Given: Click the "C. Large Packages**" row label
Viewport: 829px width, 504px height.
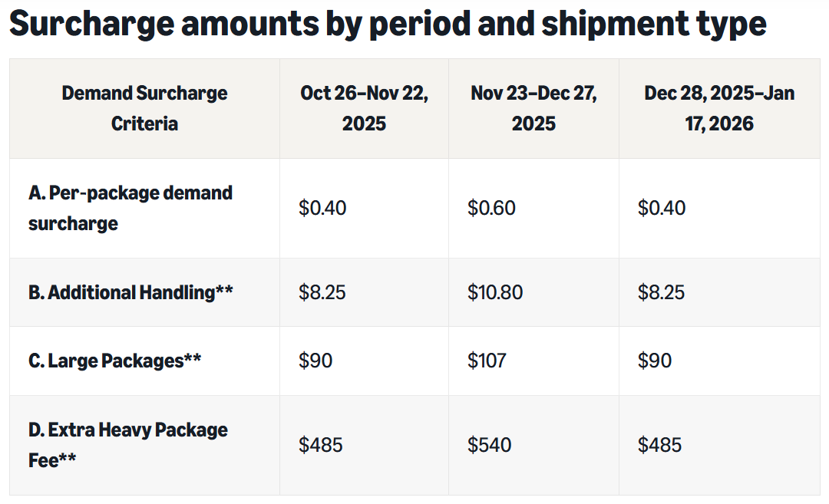Looking at the screenshot, I should coord(115,361).
